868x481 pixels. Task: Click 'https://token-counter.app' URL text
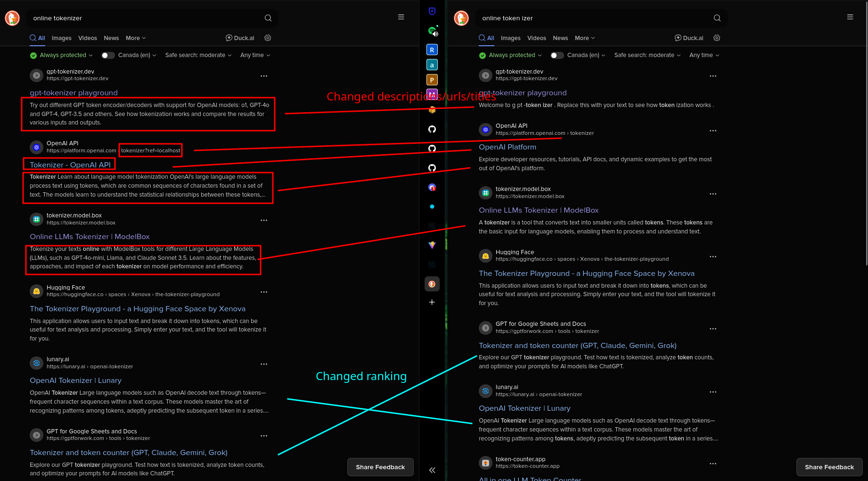pos(528,466)
